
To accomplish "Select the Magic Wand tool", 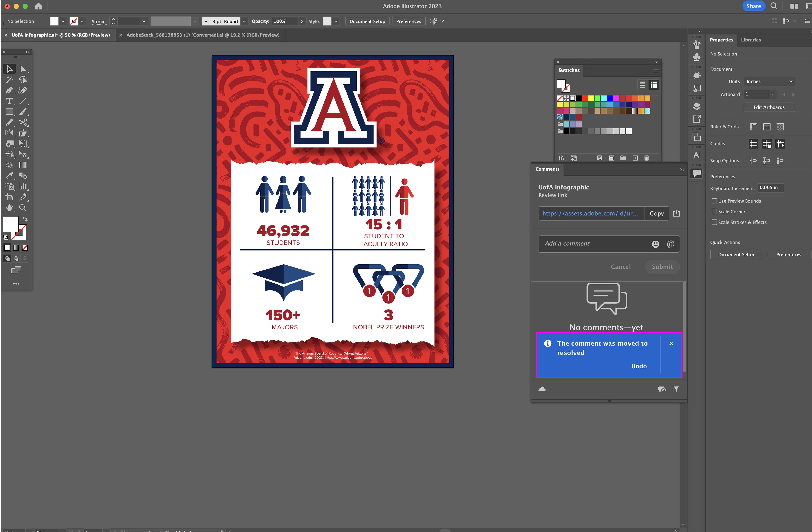I will 9,80.
